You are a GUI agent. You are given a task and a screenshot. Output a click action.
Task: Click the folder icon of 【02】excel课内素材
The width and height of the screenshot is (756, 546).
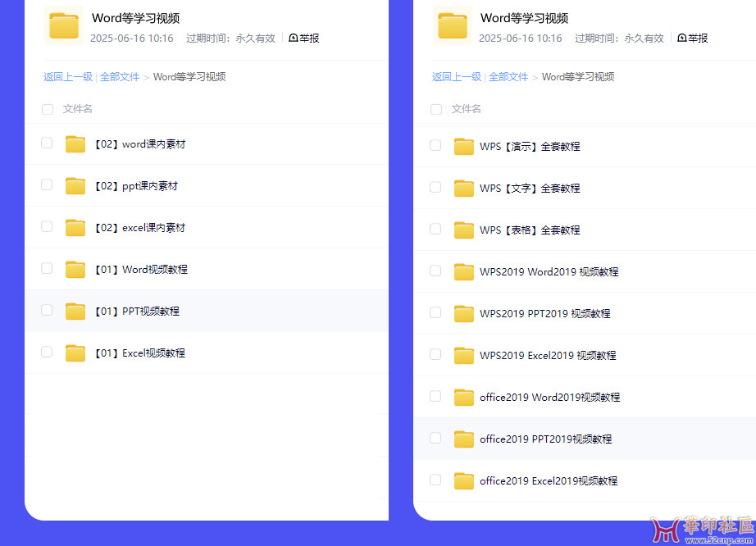pyautogui.click(x=75, y=227)
